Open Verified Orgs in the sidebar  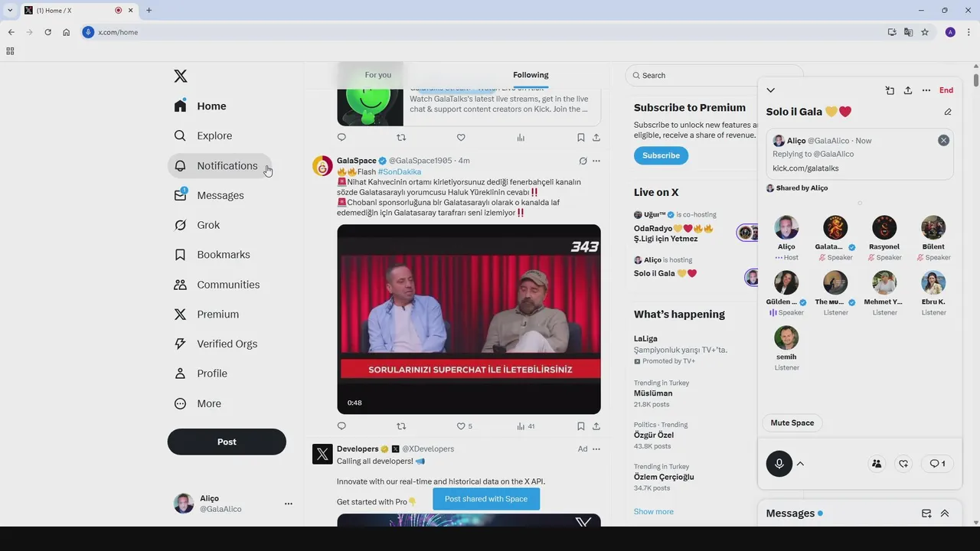216,344
